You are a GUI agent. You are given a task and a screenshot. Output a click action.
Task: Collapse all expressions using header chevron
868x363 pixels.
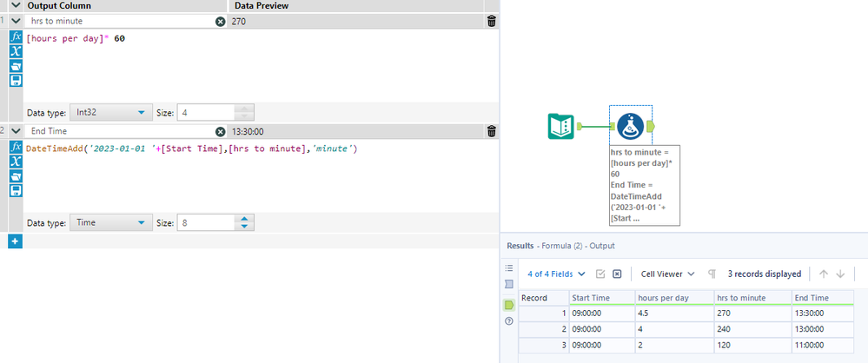[x=16, y=5]
